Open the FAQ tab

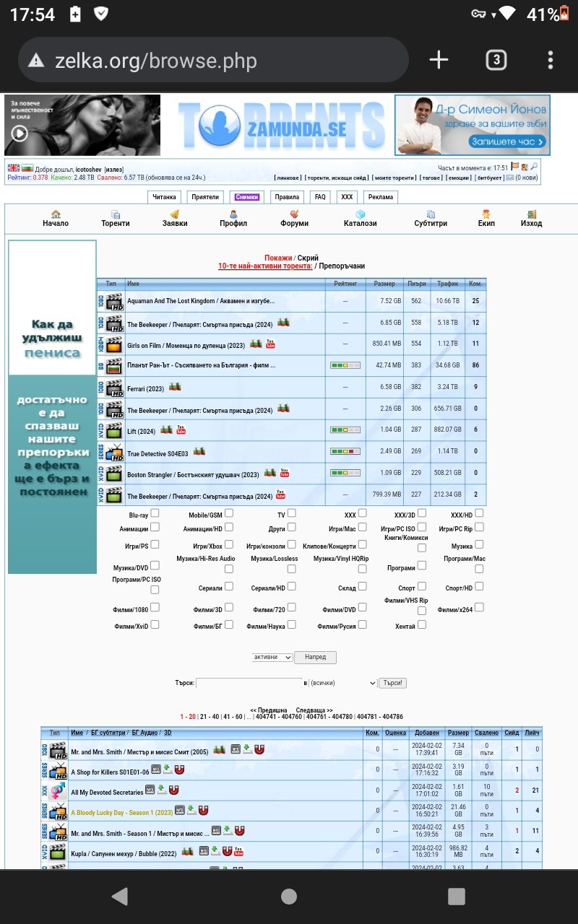click(x=320, y=197)
